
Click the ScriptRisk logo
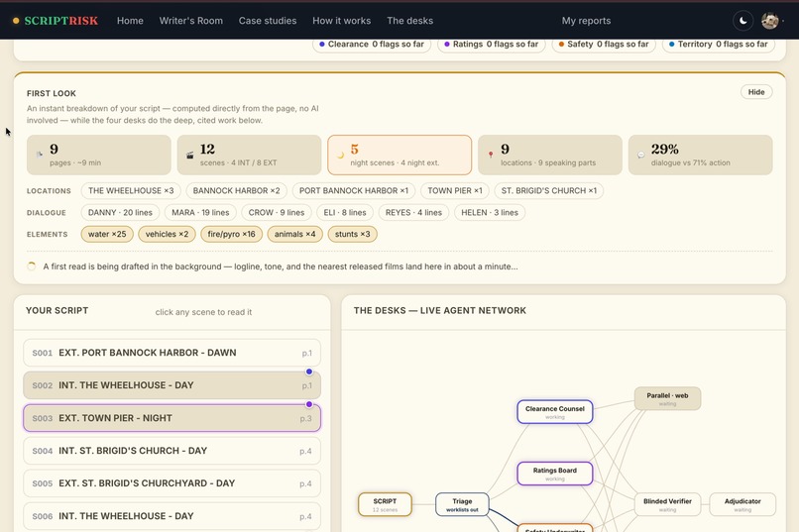tap(56, 21)
